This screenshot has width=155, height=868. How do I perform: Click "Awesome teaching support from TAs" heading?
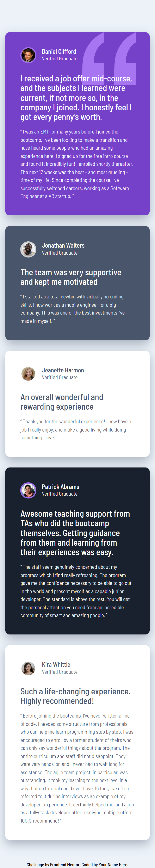point(75,533)
